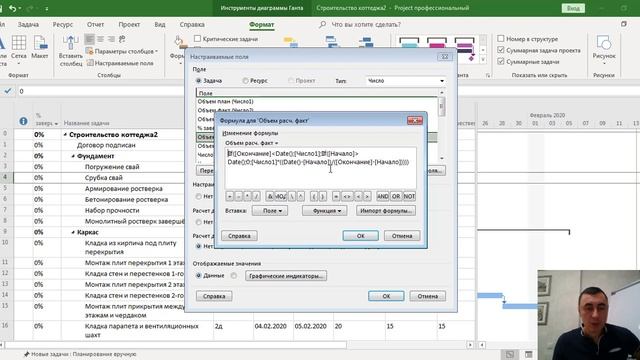Collapse the Каркас summary task

(x=73, y=232)
